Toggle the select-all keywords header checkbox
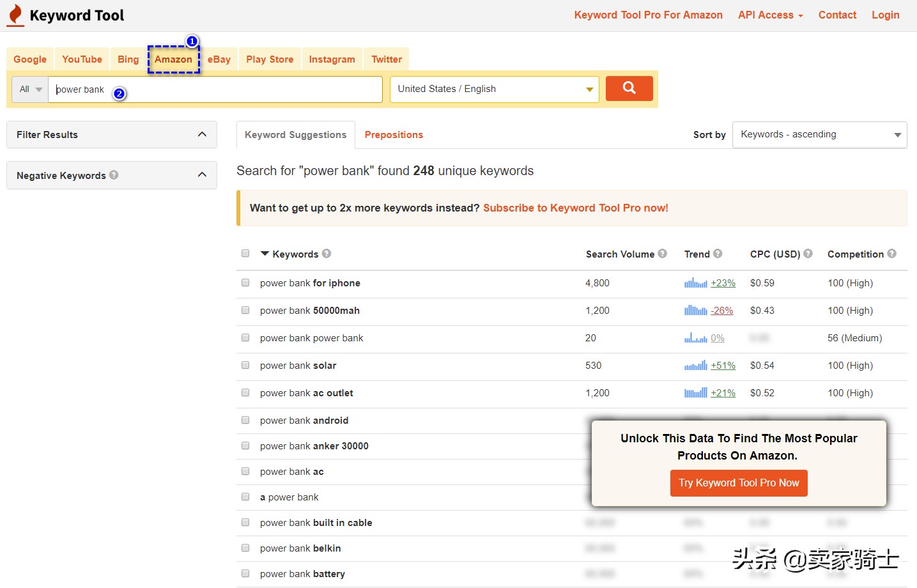The width and height of the screenshot is (917, 588). [x=245, y=253]
